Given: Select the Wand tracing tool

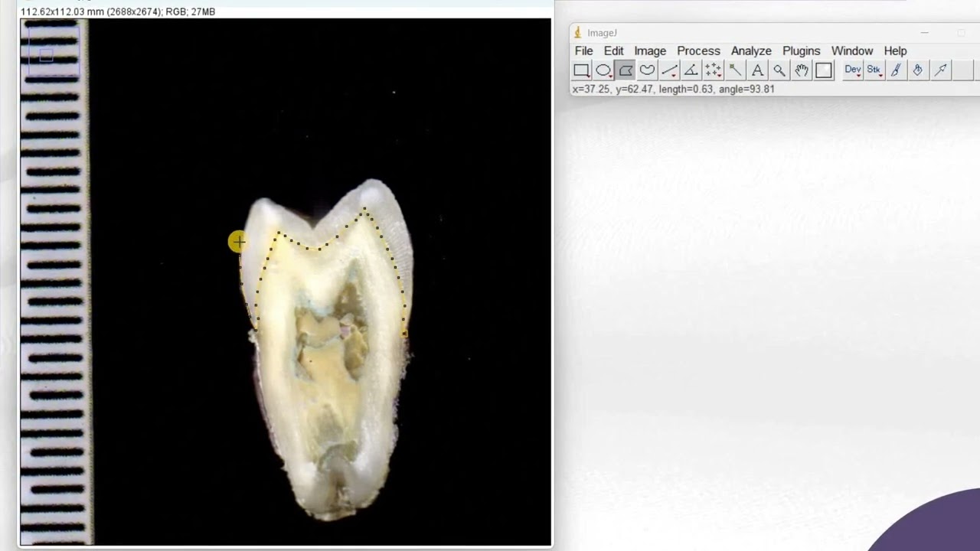Looking at the screenshot, I should [x=736, y=70].
